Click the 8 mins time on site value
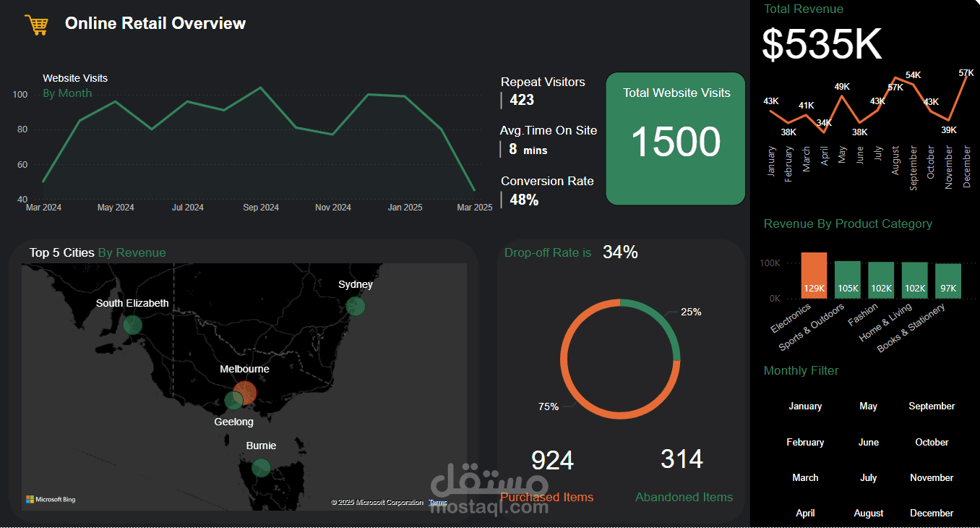This screenshot has height=528, width=980. point(528,149)
